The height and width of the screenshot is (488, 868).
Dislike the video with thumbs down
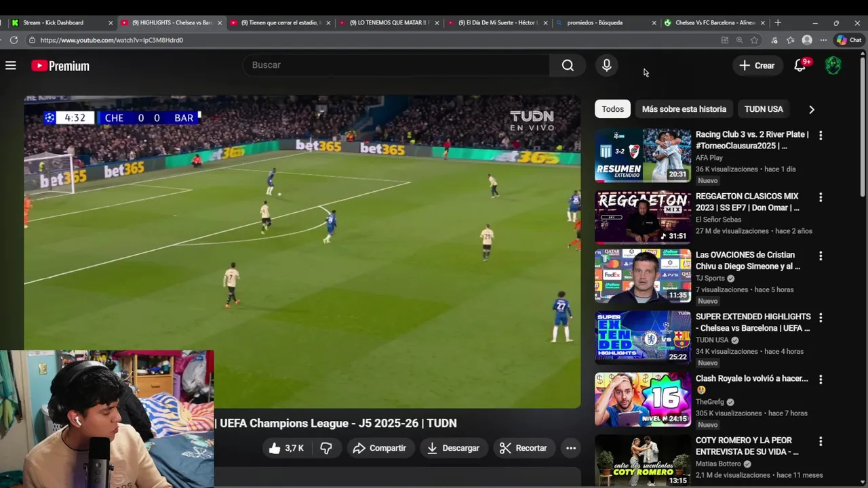pyautogui.click(x=326, y=448)
